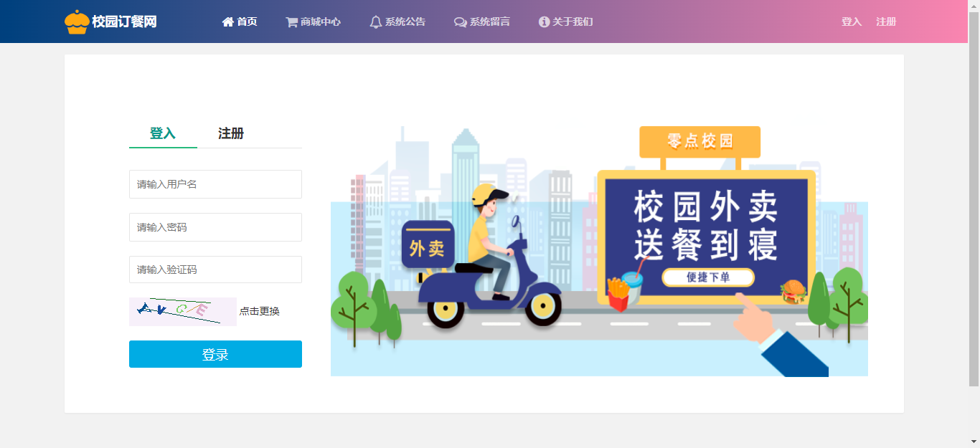Click the 点击更换 link beside captcha
The image size is (980, 448).
coord(260,311)
